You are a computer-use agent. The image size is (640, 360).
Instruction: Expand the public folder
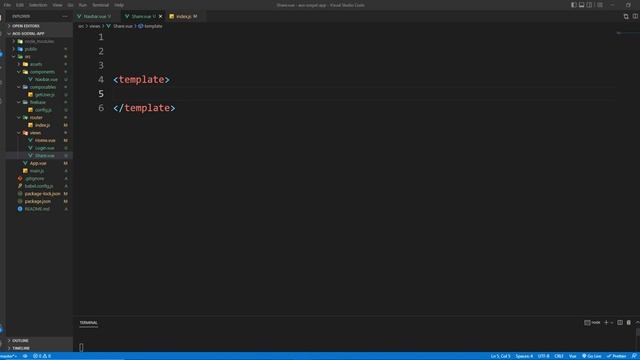tap(39, 49)
